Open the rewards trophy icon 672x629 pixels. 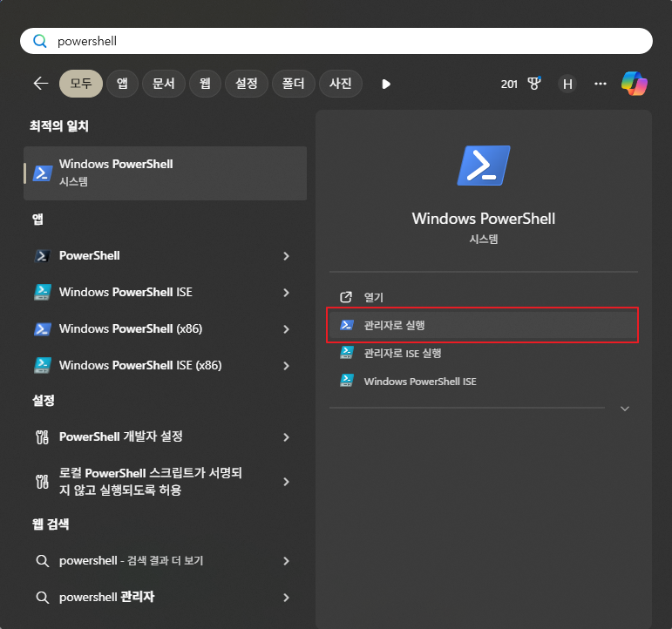point(534,83)
